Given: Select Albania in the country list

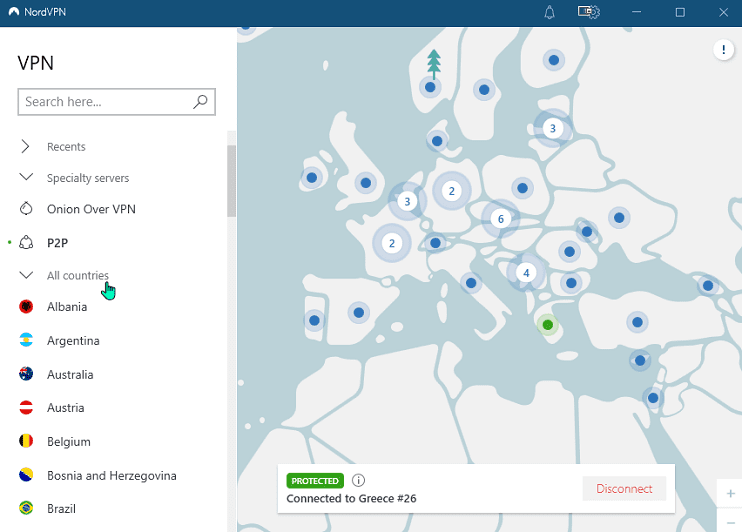Looking at the screenshot, I should click(67, 307).
